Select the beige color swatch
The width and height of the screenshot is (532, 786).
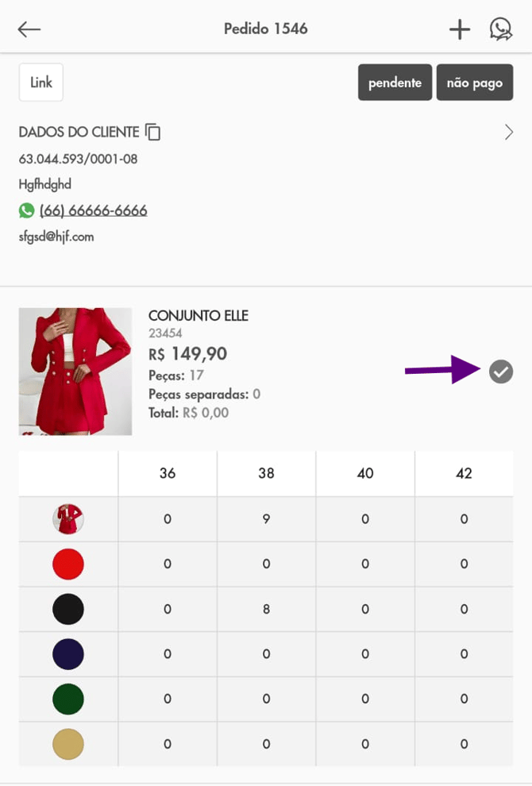point(68,744)
